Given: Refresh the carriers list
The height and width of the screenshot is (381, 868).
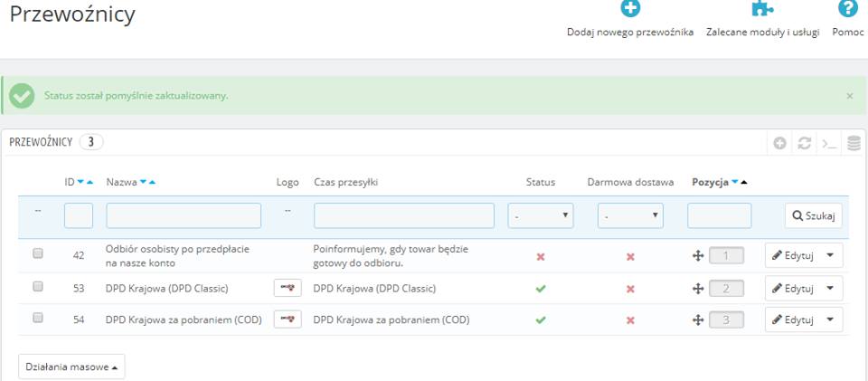Looking at the screenshot, I should pos(805,144).
